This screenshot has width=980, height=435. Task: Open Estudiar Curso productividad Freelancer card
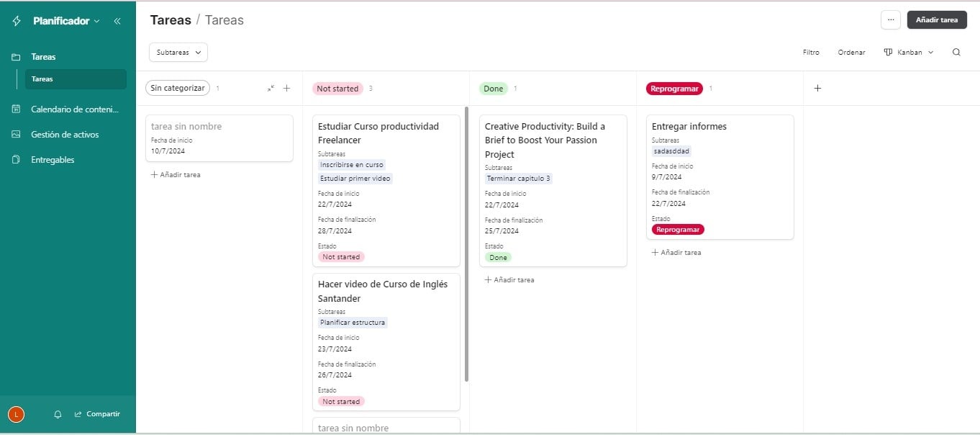point(386,191)
